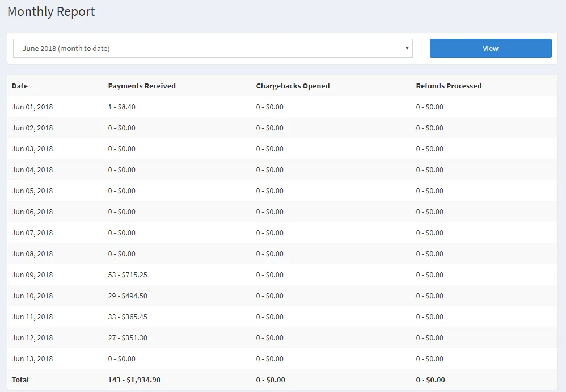Click Jun 09 chargebacks opened value
The height and width of the screenshot is (392, 566).
(x=269, y=275)
